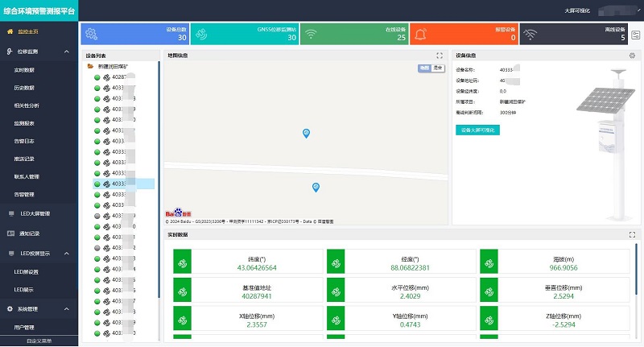Open LED屏设置 in the sidebar
Screen dimensions: 644x347
click(x=27, y=272)
